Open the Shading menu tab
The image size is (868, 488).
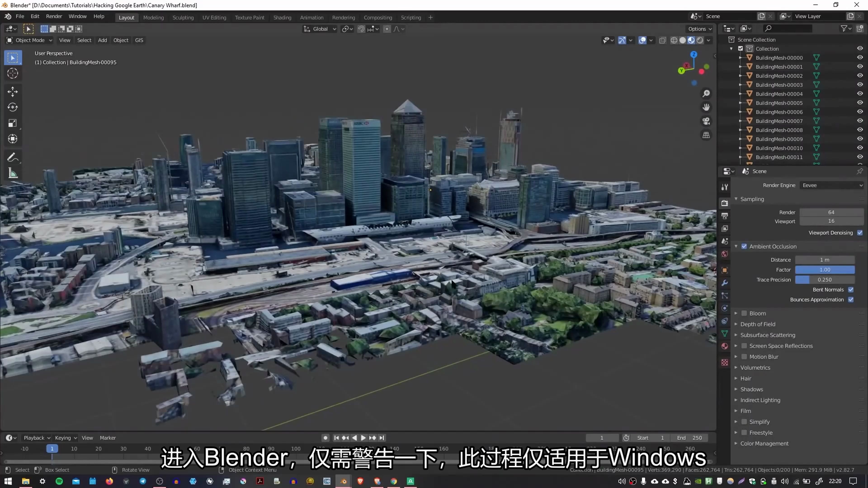point(282,17)
